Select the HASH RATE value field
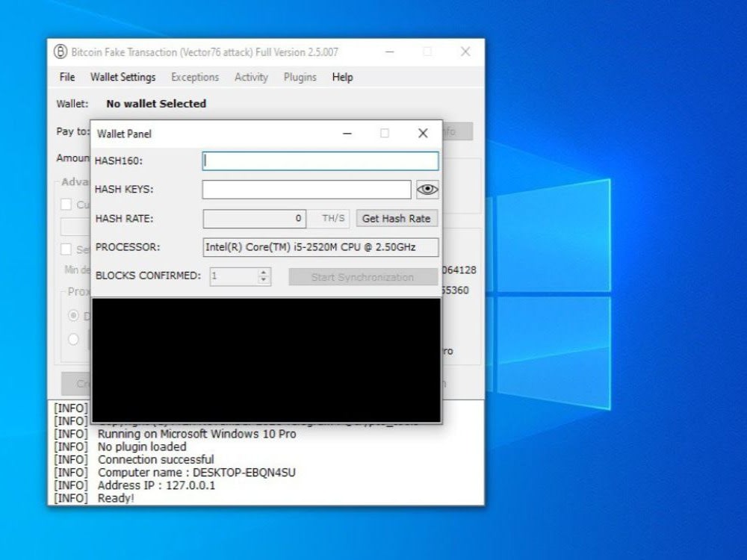This screenshot has width=747, height=560. click(x=255, y=219)
